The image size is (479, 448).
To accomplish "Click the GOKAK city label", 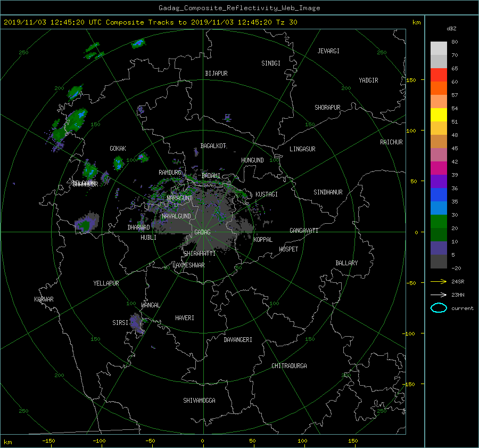I will click(x=118, y=149).
